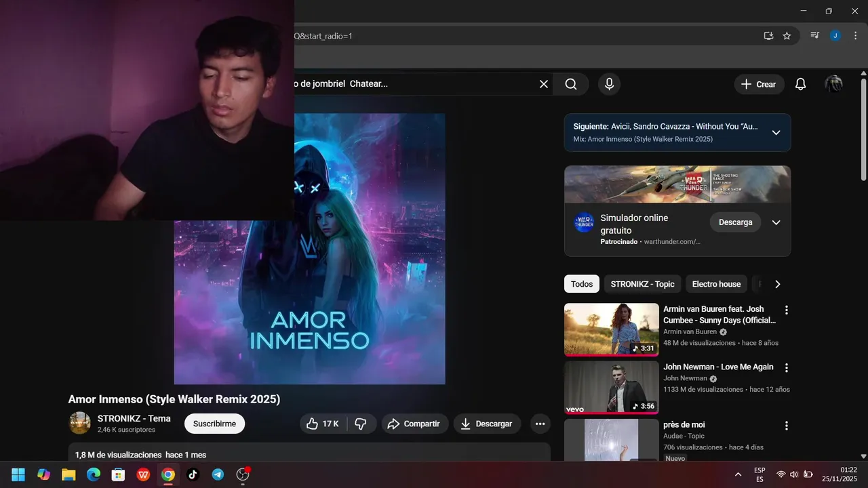
Task: Open Chrome profile J avatar
Action: 835,36
